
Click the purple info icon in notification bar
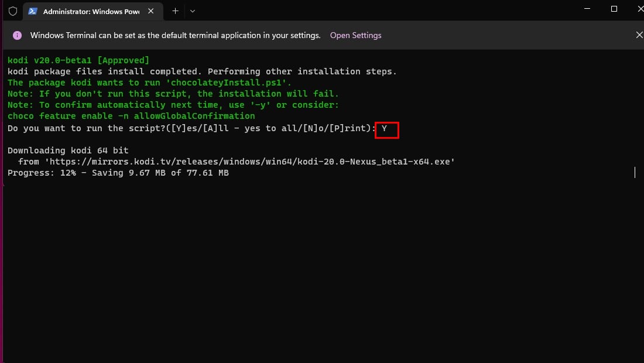tap(18, 35)
